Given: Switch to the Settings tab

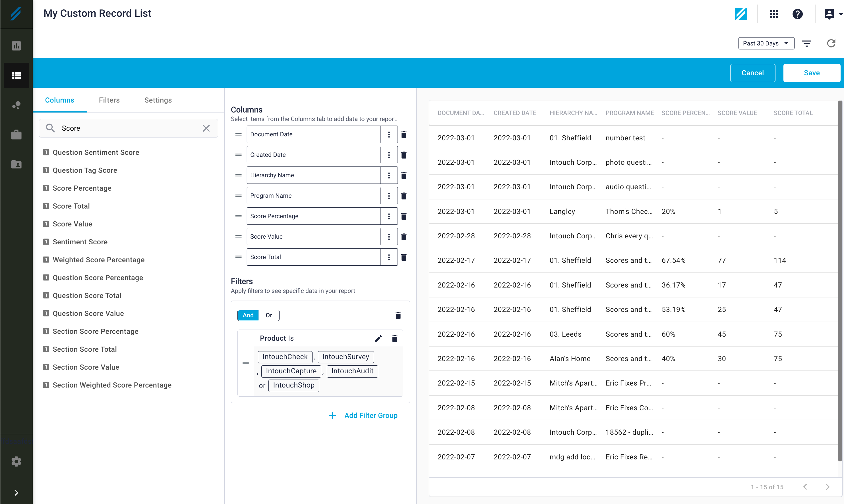Looking at the screenshot, I should [x=158, y=100].
